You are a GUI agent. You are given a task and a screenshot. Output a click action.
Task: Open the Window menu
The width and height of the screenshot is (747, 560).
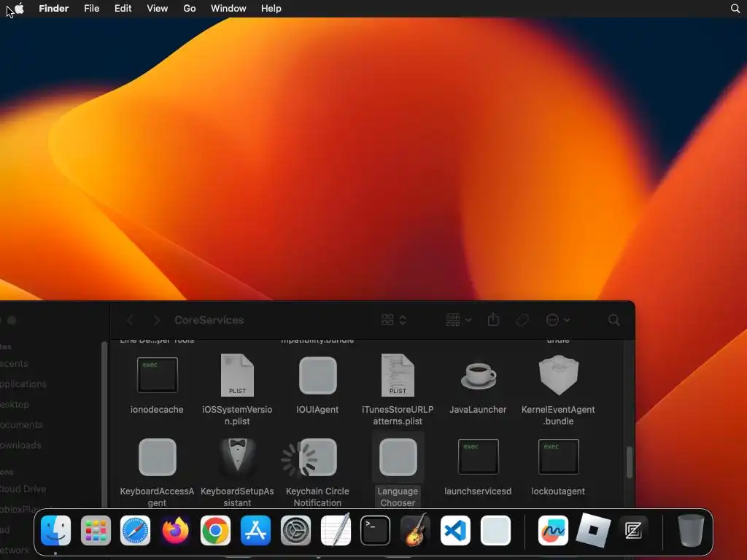coord(228,8)
